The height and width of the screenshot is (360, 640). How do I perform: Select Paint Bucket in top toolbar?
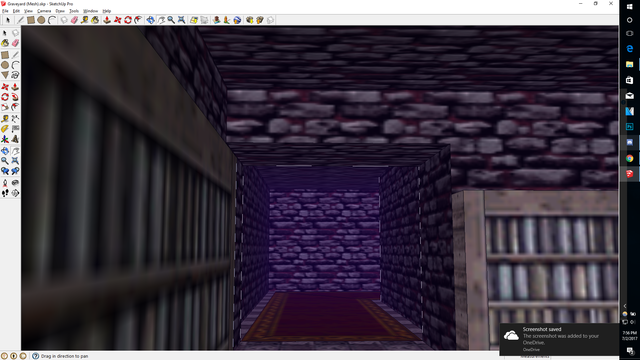[x=95, y=20]
